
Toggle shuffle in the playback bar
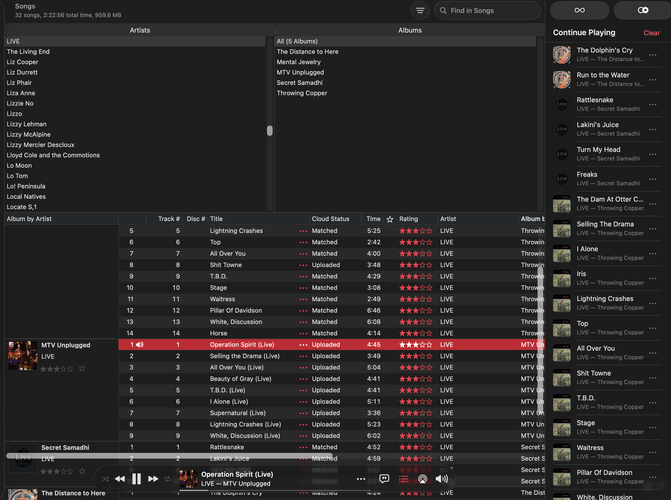click(x=105, y=479)
